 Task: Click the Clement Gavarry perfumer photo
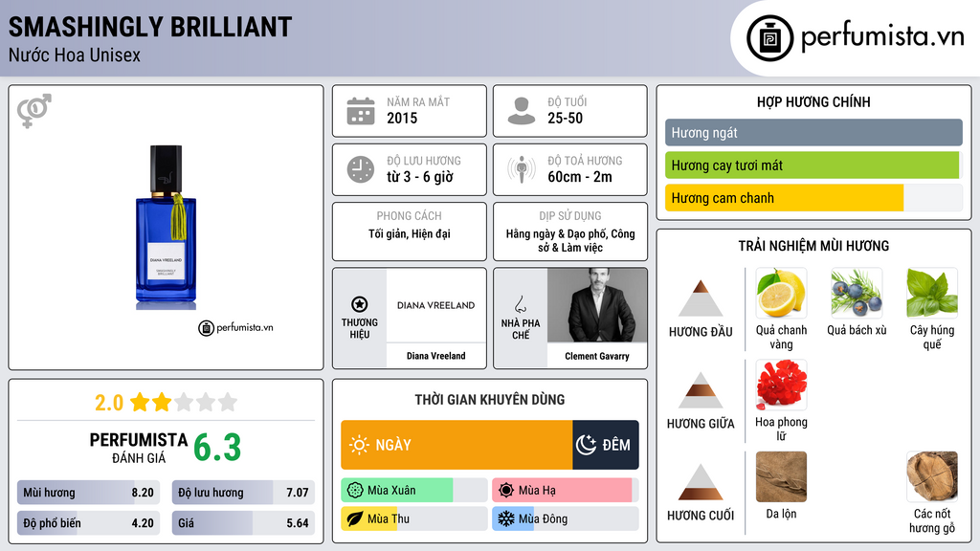coord(597,305)
